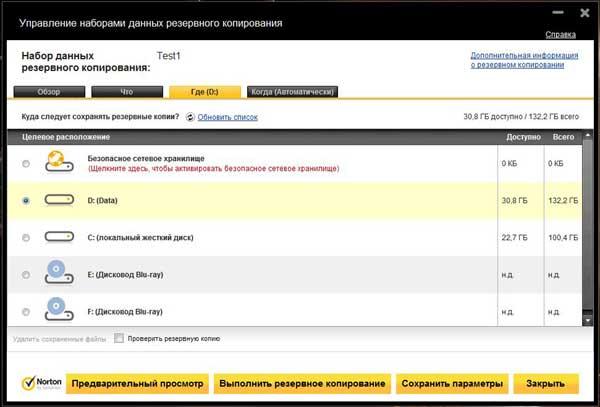Click the E: Blu-ray drive disc icon
Screen dimensions: 600x407
59,272
